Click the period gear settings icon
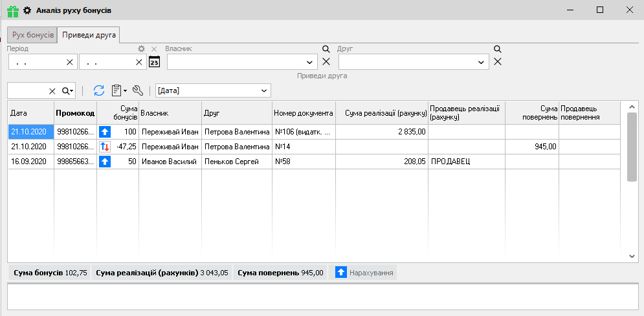The image size is (644, 316). [142, 49]
